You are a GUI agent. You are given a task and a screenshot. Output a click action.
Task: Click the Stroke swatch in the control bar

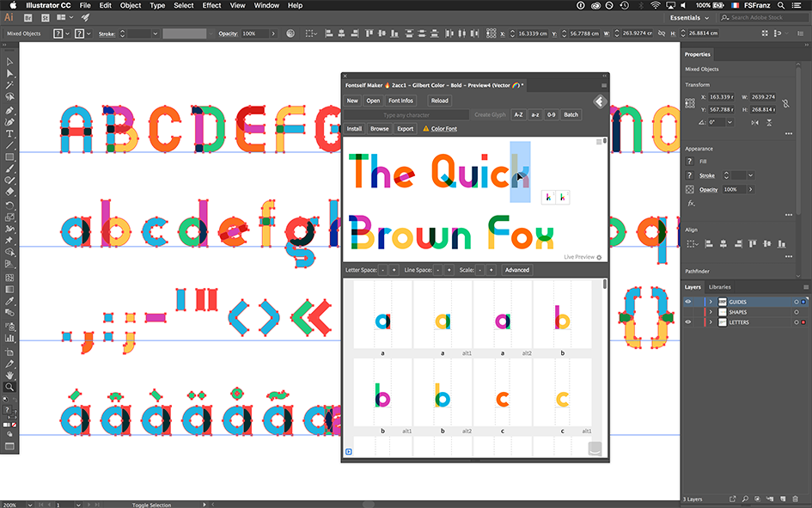[x=79, y=34]
